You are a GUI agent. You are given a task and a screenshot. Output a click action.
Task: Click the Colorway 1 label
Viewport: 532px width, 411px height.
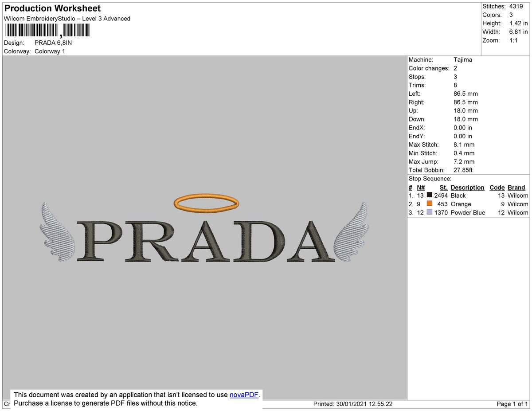coord(50,51)
